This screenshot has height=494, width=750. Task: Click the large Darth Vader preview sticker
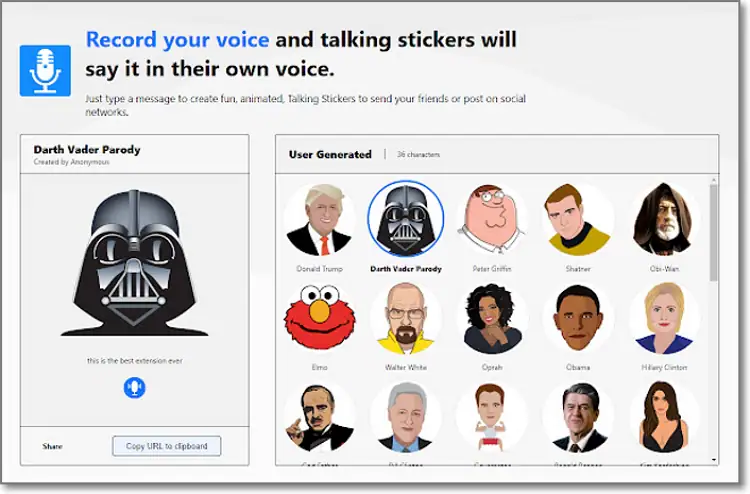(135, 263)
